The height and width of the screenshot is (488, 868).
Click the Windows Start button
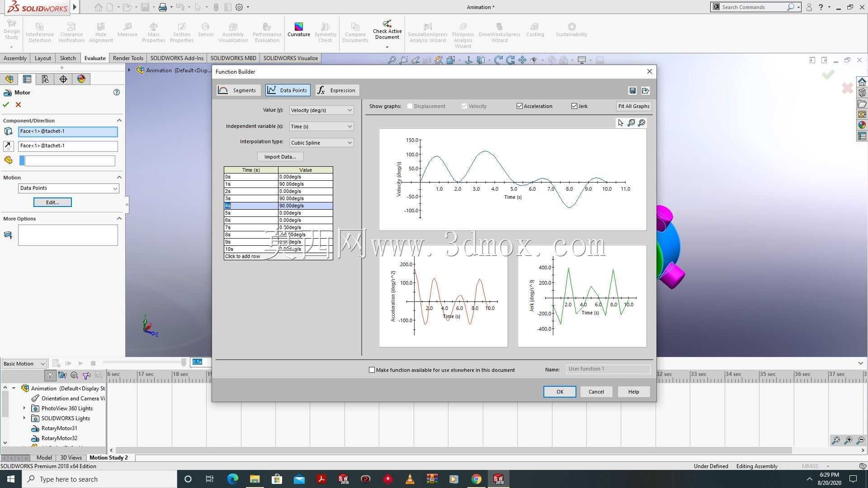point(11,479)
